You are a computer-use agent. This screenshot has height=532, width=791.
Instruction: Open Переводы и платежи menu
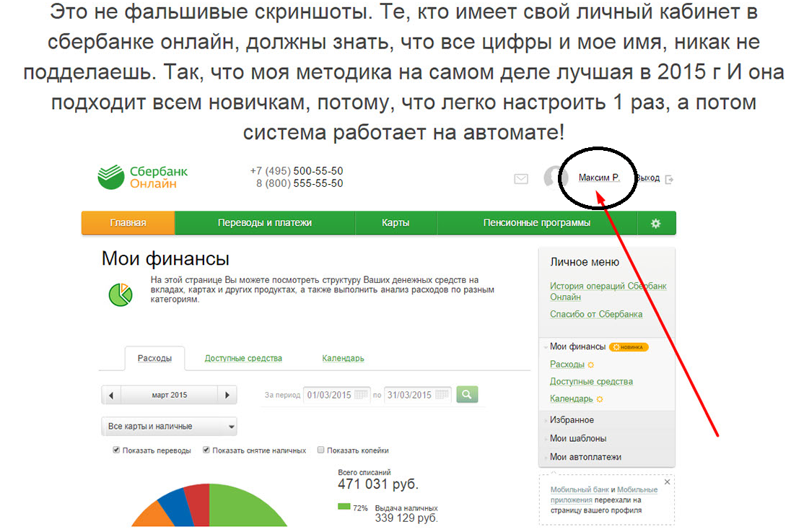[265, 223]
